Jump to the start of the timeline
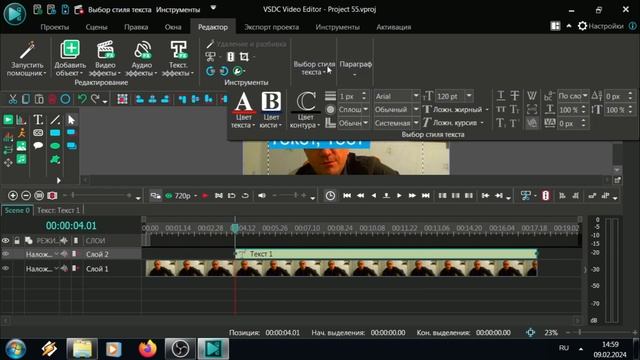 347,196
